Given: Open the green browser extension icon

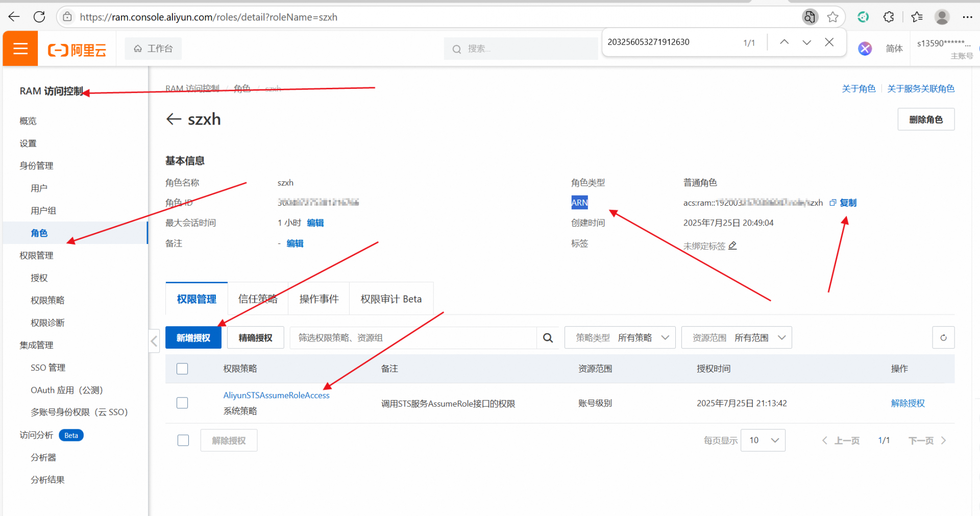Looking at the screenshot, I should pos(863,17).
